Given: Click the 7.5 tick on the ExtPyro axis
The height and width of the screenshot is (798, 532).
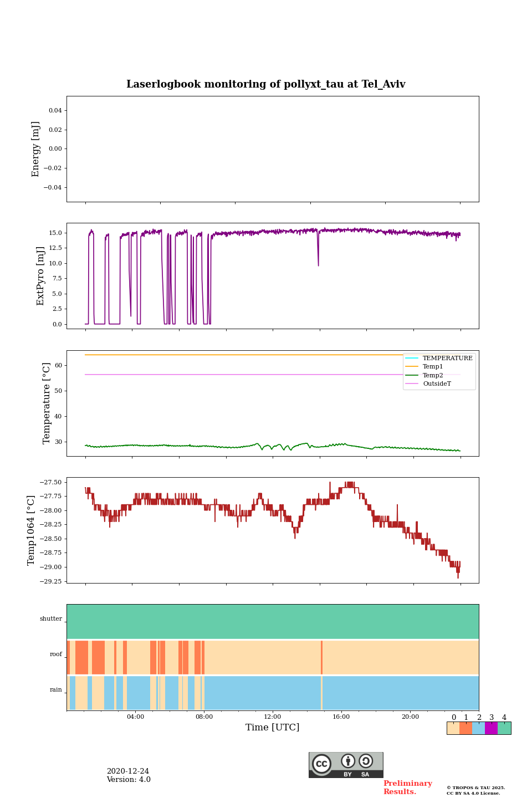Looking at the screenshot, I should [x=58, y=278].
